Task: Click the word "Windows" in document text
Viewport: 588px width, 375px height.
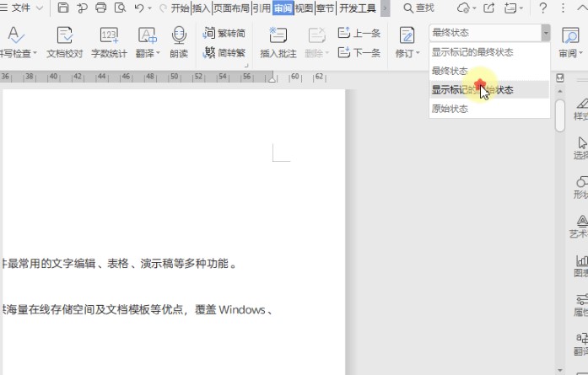Action: (x=242, y=310)
